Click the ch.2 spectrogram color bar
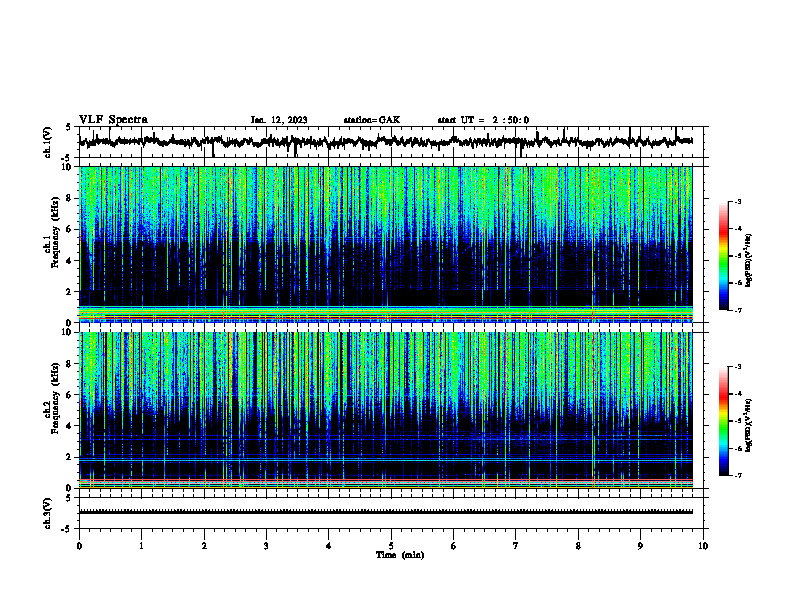Image resolution: width=792 pixels, height=612 pixels. (x=723, y=421)
